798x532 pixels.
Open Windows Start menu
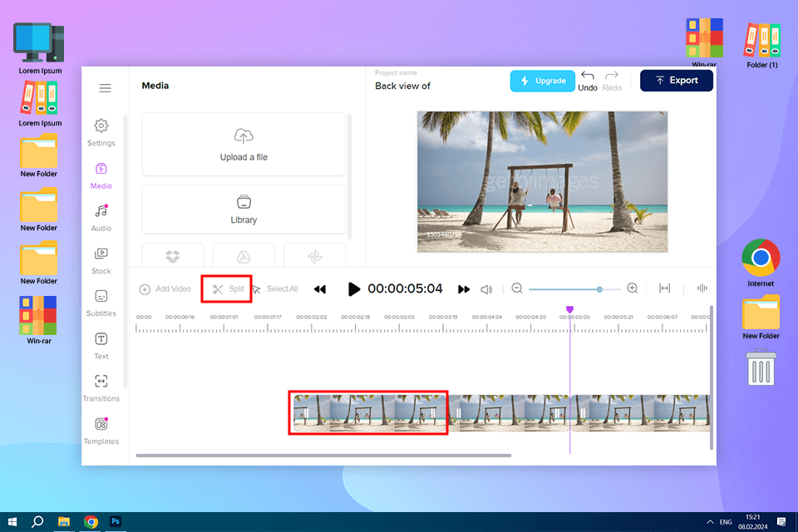click(12, 522)
